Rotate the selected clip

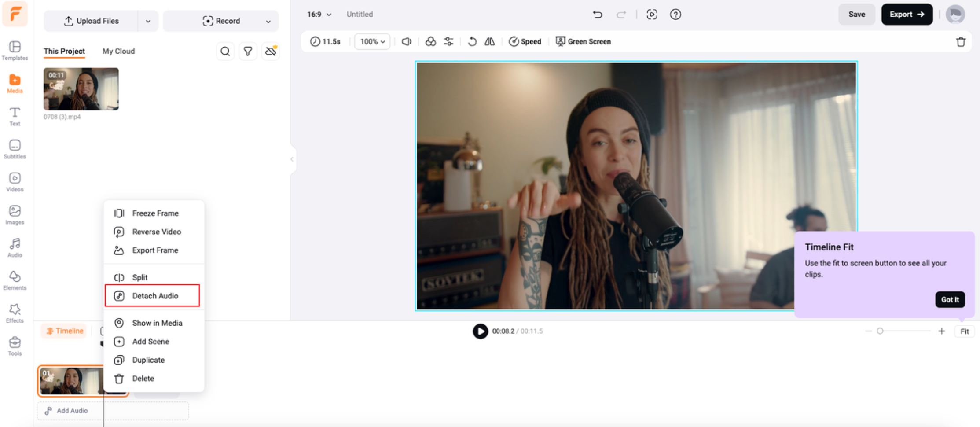[x=472, y=41]
